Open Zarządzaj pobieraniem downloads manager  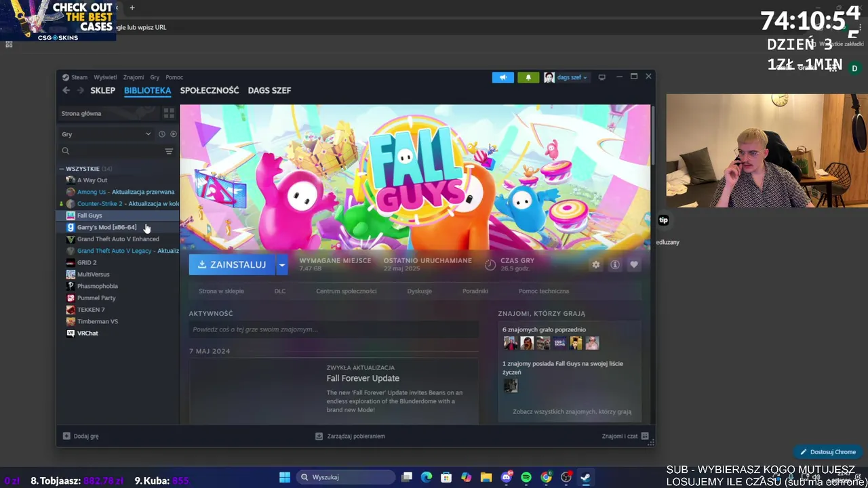pos(351,436)
